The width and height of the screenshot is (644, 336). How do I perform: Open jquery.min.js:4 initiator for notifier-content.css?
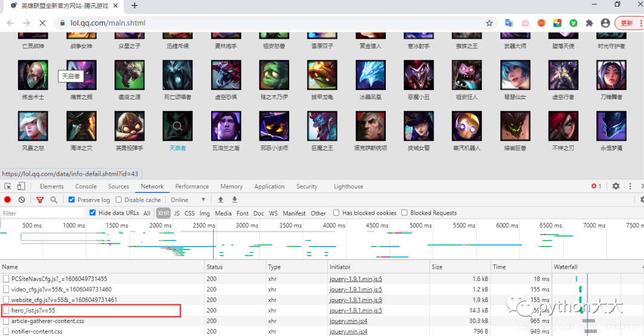pyautogui.click(x=348, y=331)
